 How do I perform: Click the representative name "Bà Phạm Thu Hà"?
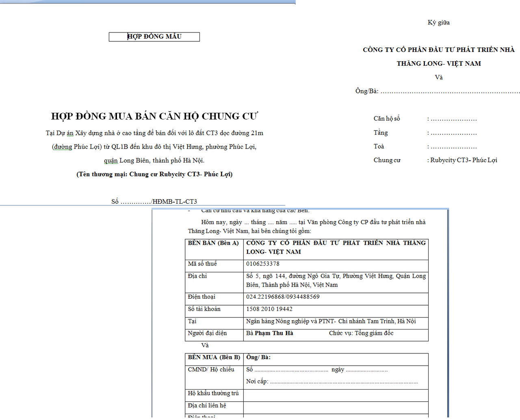269,333
